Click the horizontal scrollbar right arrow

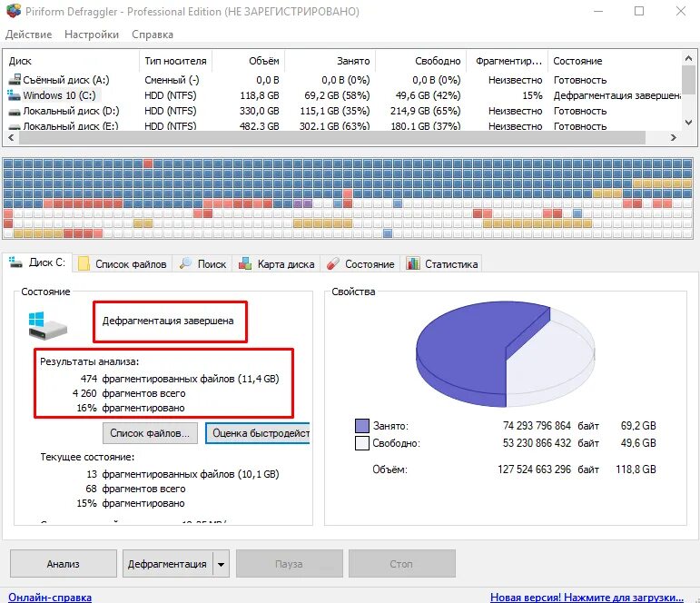click(x=673, y=138)
